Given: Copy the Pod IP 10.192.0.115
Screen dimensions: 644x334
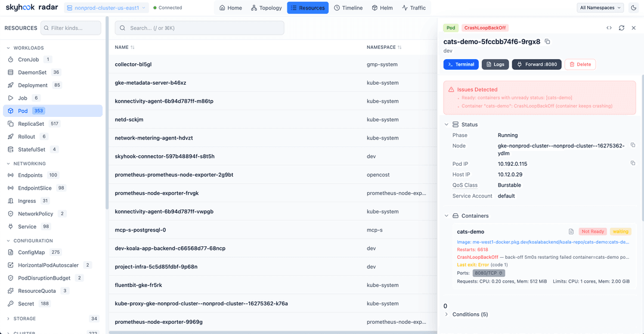Looking at the screenshot, I should [633, 163].
